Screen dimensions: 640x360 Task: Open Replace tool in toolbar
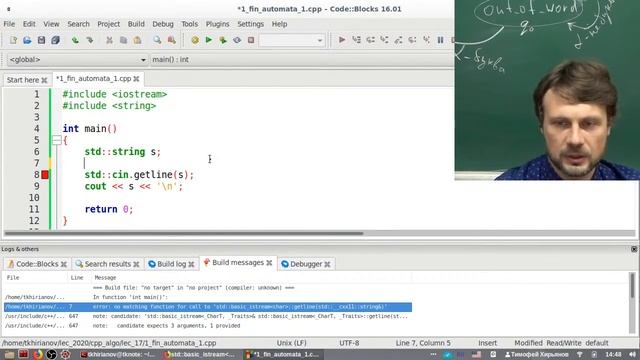point(171,40)
